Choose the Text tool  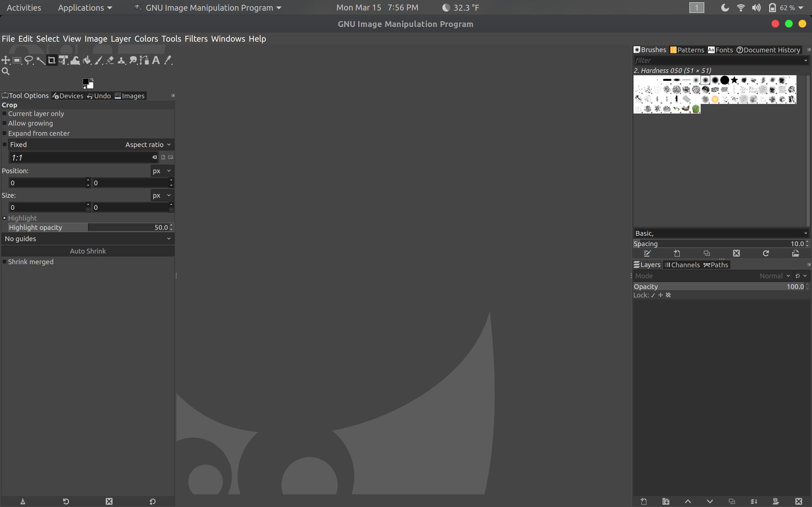(x=156, y=60)
